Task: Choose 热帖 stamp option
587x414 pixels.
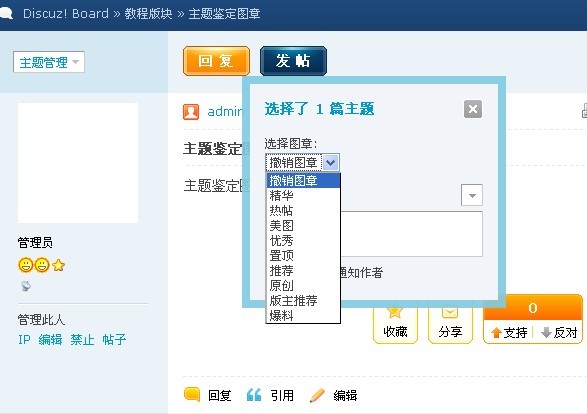Action: click(x=303, y=210)
